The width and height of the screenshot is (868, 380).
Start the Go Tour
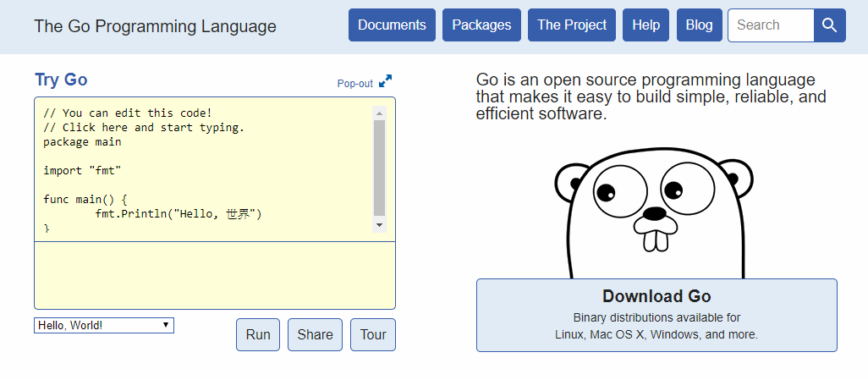pyautogui.click(x=373, y=334)
